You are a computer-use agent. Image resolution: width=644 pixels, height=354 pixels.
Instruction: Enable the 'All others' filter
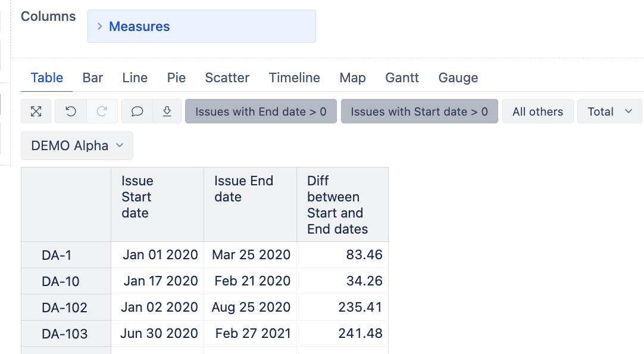(537, 111)
